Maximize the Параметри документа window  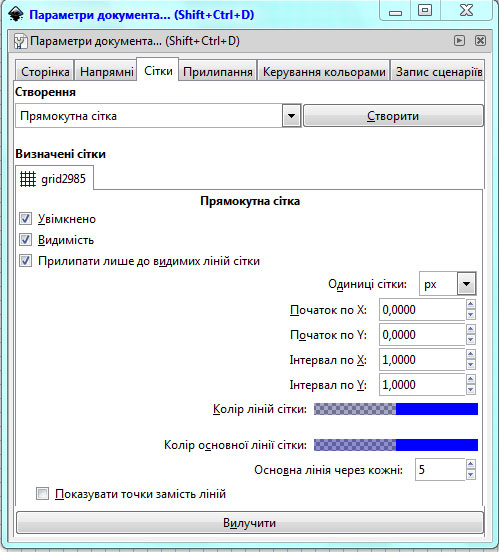coord(425,11)
